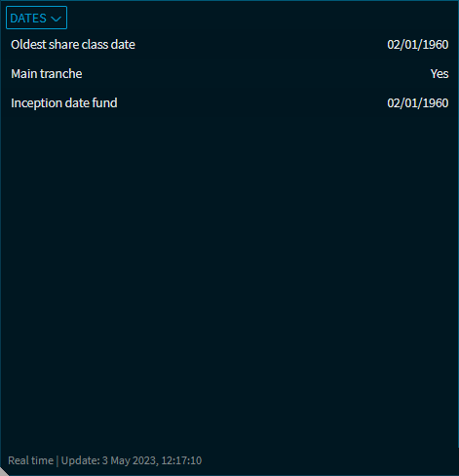Click the word Oldest in first row
Image resolution: width=459 pixels, height=476 pixels.
click(x=28, y=45)
